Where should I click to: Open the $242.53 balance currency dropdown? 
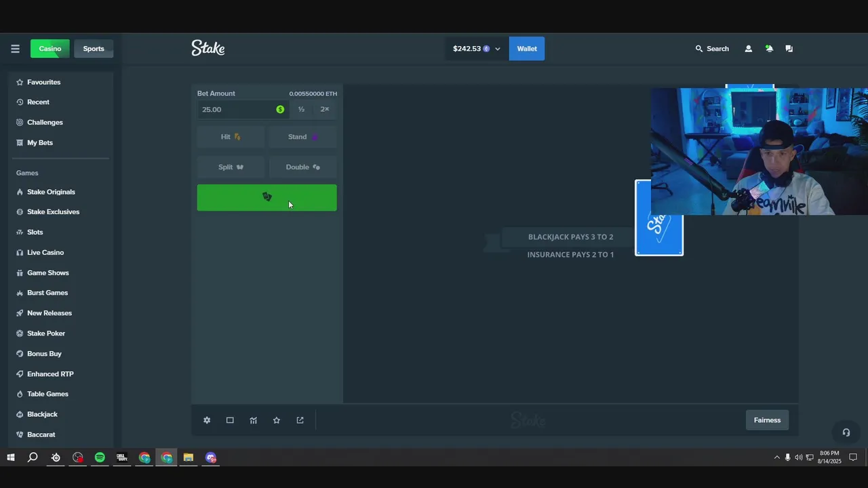tap(476, 49)
